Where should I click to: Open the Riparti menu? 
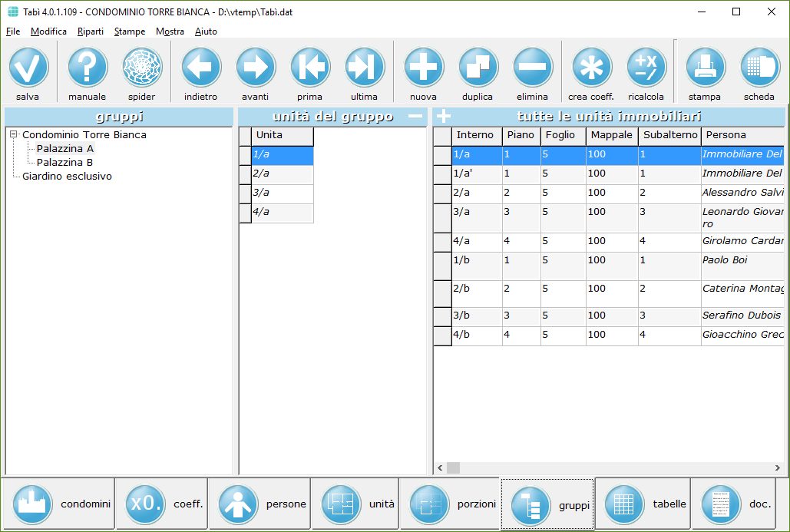pos(90,31)
